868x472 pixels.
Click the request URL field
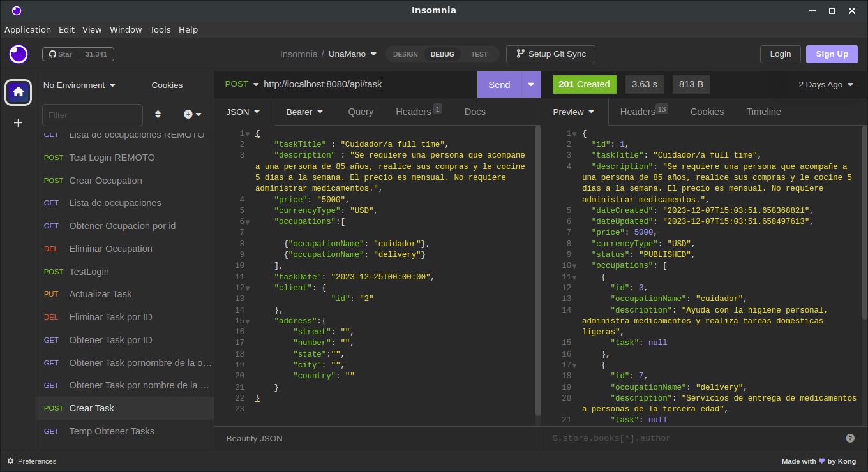tap(369, 84)
